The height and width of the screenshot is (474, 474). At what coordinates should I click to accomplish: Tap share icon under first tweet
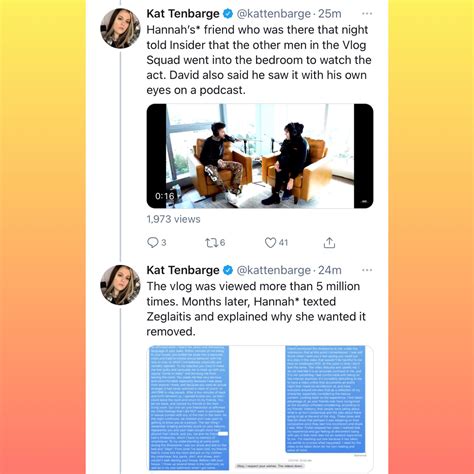329,243
